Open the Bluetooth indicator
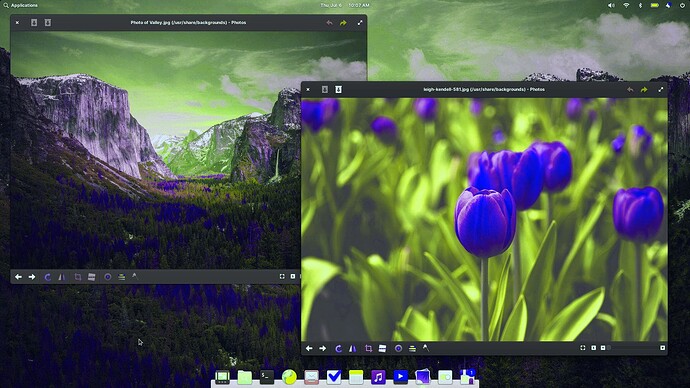The image size is (690, 388). pyautogui.click(x=640, y=5)
